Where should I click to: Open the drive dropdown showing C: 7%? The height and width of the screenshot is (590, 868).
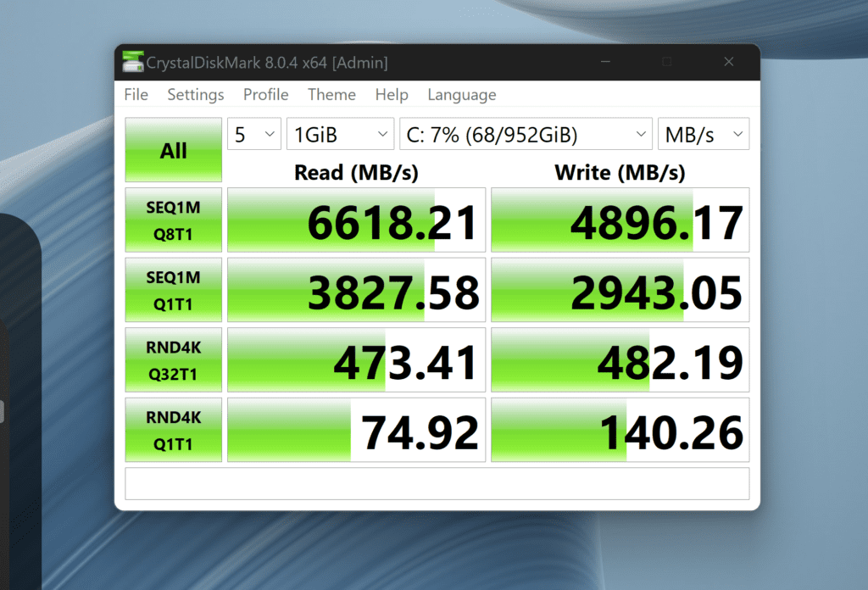(x=526, y=134)
